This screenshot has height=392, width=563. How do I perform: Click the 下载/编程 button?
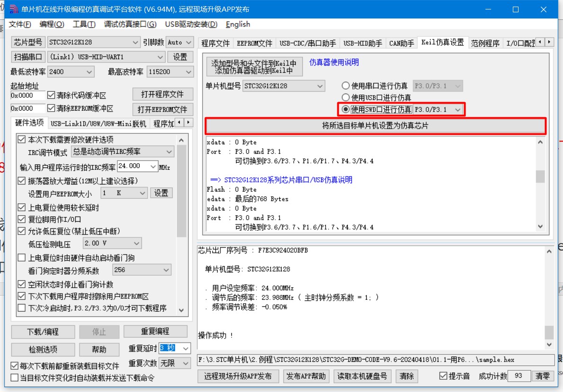tap(43, 331)
